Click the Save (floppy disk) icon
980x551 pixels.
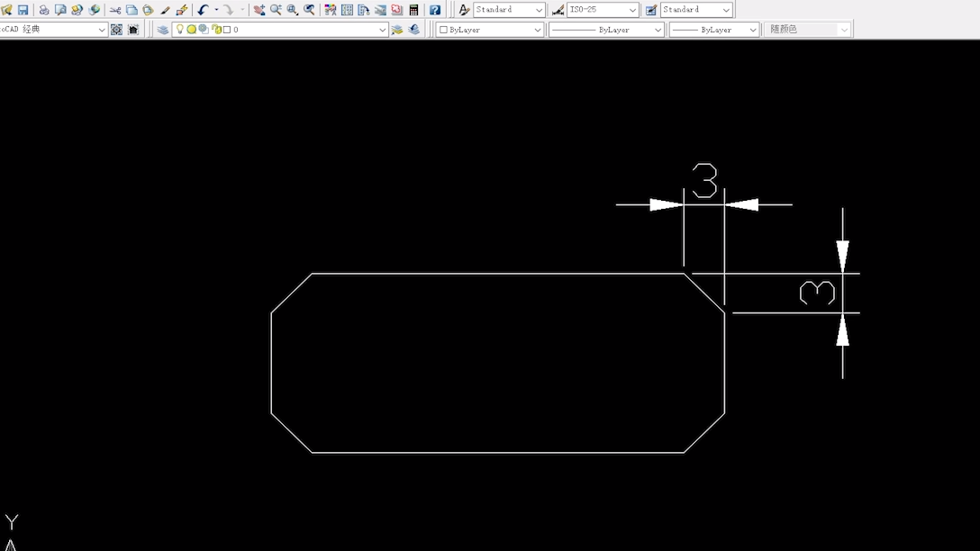click(23, 10)
